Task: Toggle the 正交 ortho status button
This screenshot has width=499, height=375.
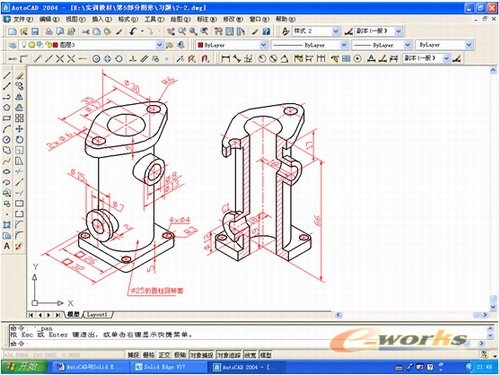Action: 164,355
